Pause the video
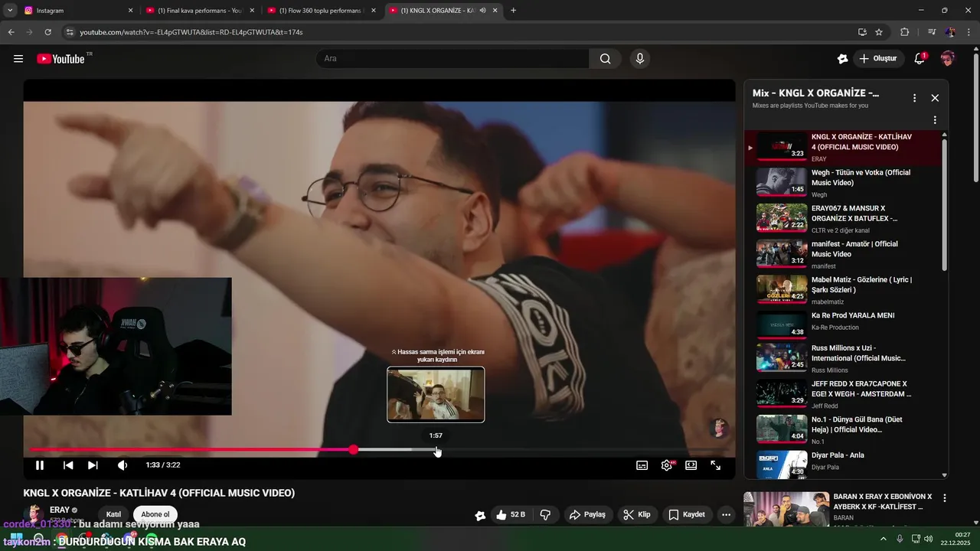This screenshot has height=551, width=980. [x=40, y=465]
